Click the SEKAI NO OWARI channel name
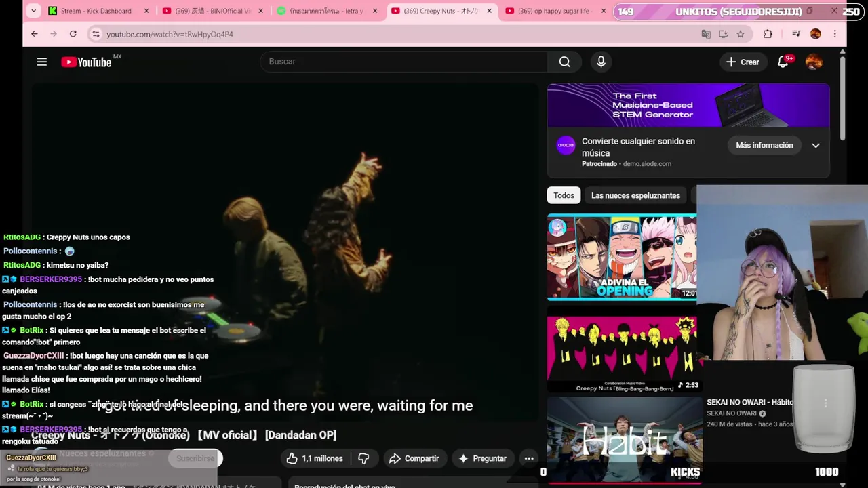868x488 pixels. tap(731, 413)
